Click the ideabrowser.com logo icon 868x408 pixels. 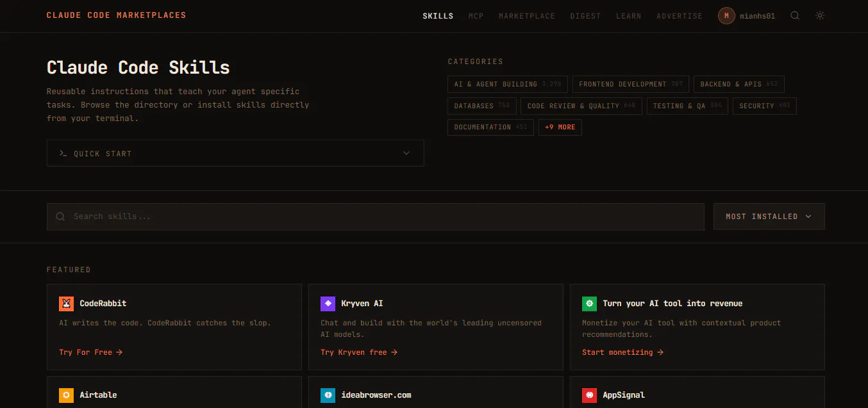point(328,395)
